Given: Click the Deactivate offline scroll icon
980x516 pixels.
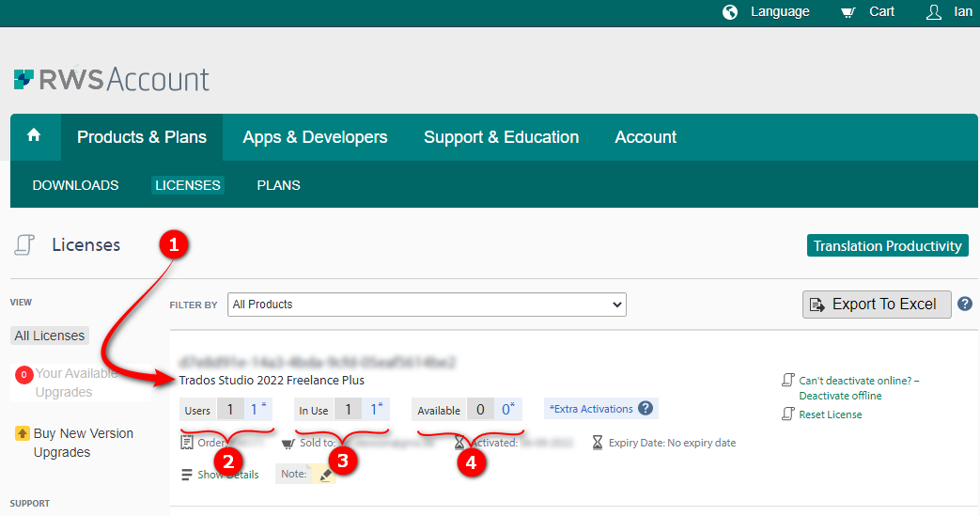Looking at the screenshot, I should coord(788,381).
